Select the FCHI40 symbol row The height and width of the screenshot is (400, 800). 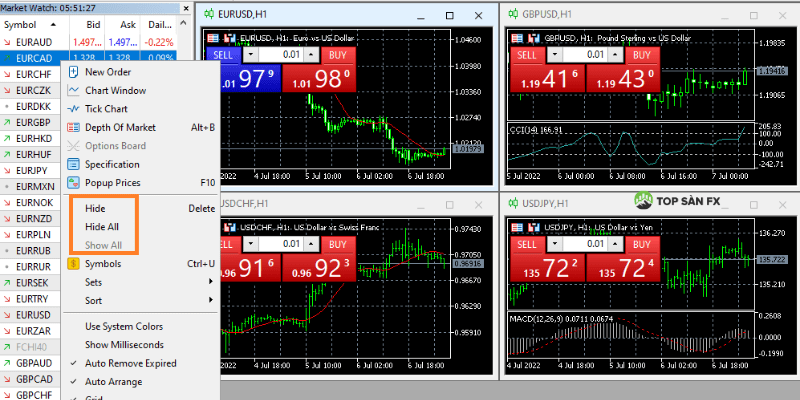[x=31, y=347]
